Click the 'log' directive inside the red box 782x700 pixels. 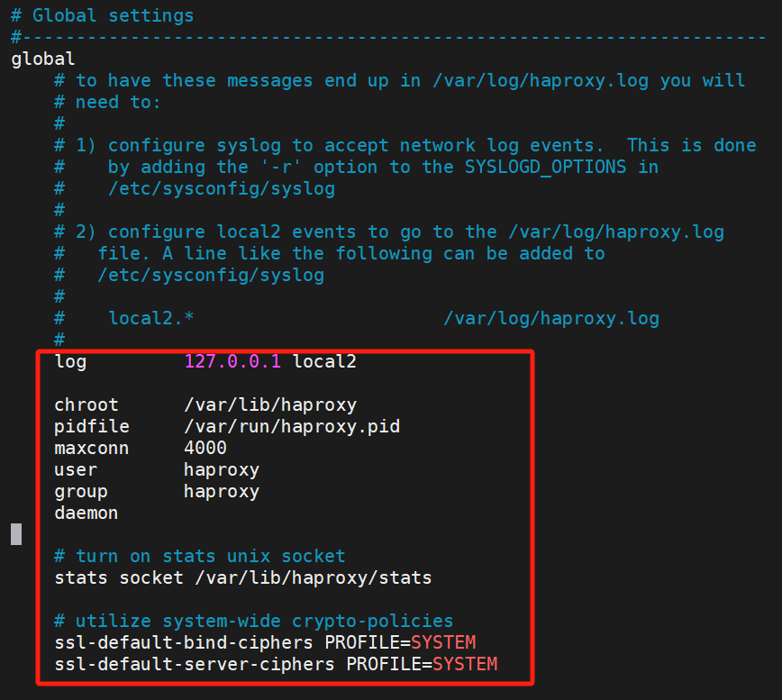[x=70, y=361]
